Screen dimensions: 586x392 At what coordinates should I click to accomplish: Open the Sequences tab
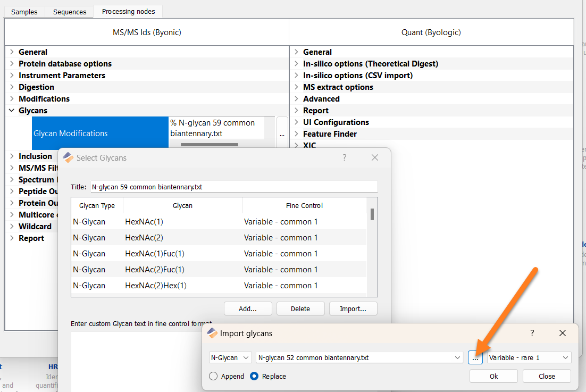[70, 12]
